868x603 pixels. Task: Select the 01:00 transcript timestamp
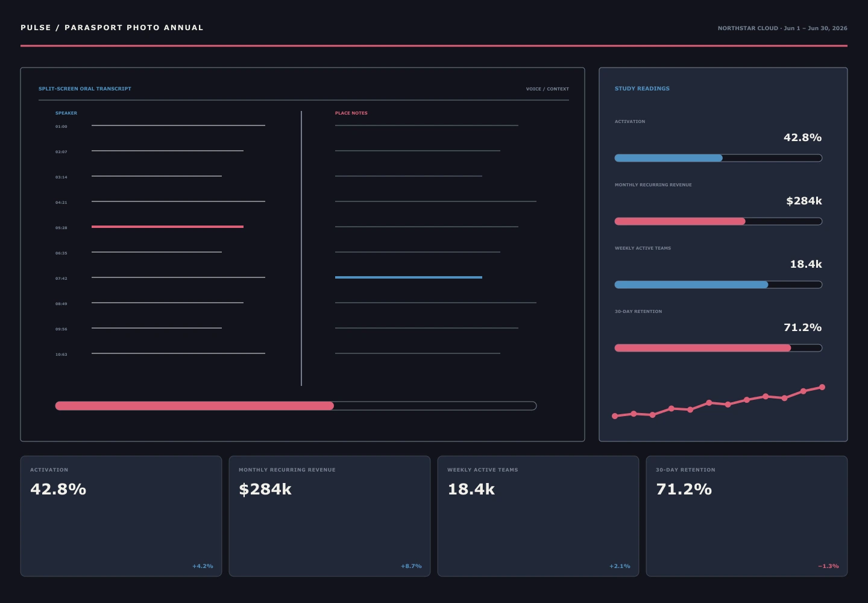pos(61,127)
